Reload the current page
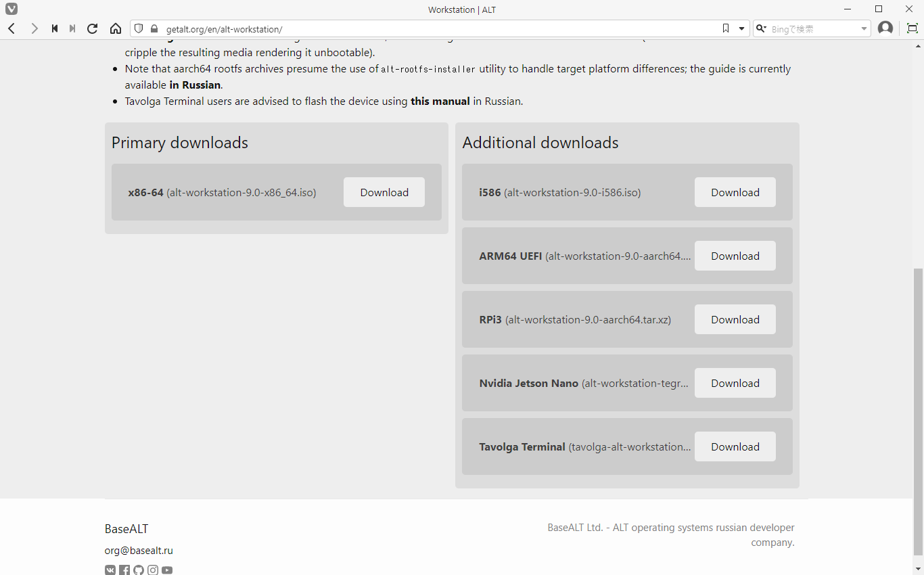 (x=93, y=28)
